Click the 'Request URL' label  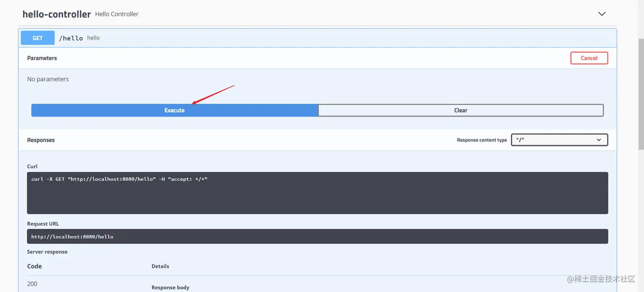[43, 224]
